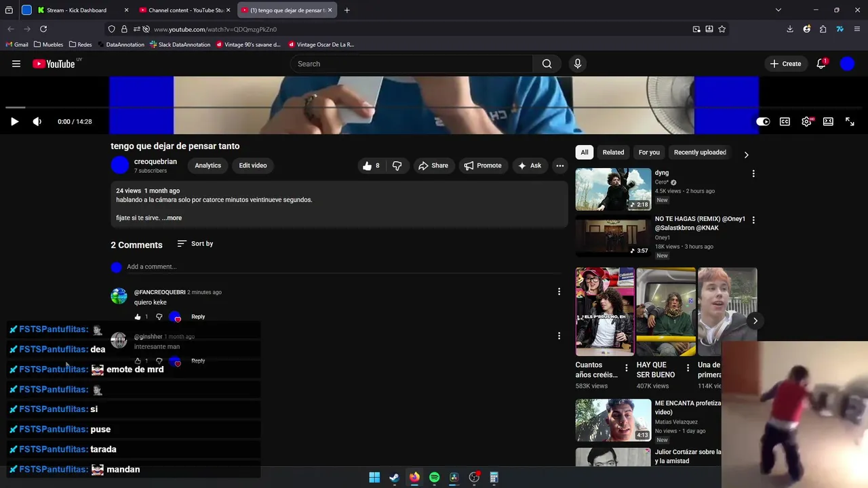Open the player settings gear
The image size is (868, 488).
click(806, 121)
